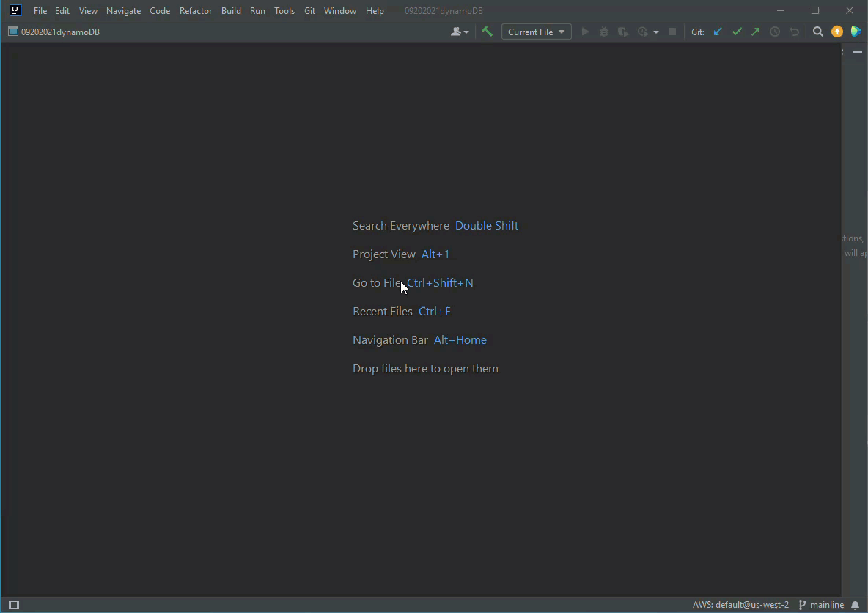Click Git Update Project arrow

718,32
